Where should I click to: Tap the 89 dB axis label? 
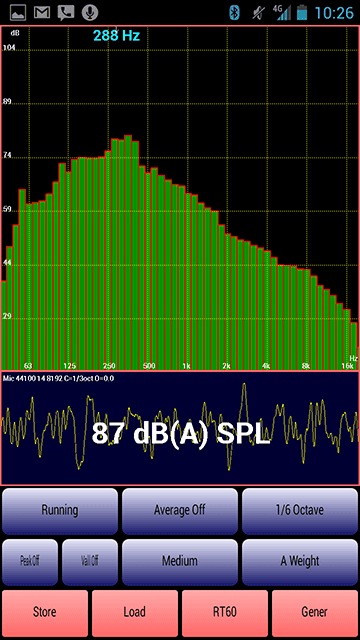tap(7, 102)
